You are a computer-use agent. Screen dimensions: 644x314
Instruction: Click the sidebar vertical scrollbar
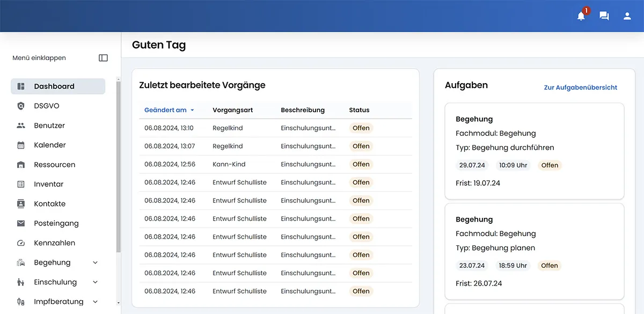point(118,166)
